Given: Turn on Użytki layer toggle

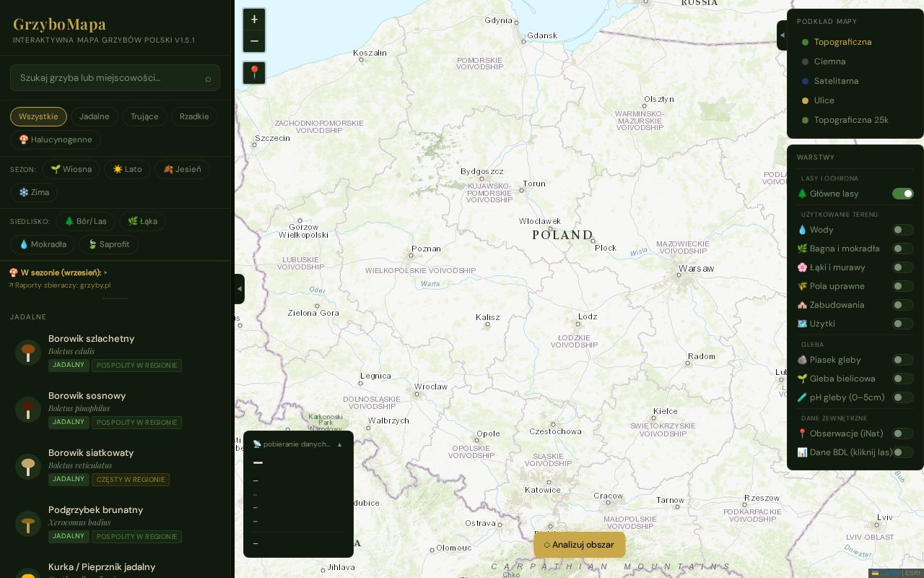Looking at the screenshot, I should tap(903, 324).
